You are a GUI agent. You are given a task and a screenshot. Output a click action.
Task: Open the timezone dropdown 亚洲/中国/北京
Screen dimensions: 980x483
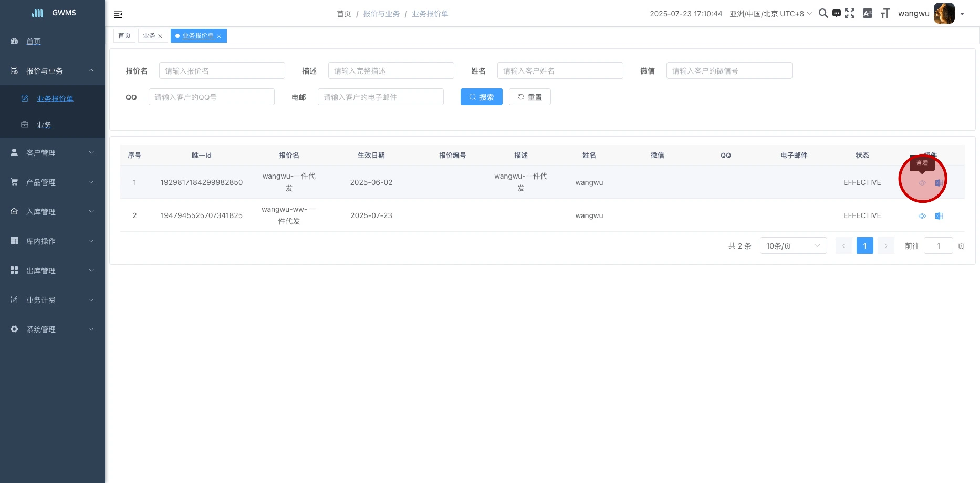point(770,14)
